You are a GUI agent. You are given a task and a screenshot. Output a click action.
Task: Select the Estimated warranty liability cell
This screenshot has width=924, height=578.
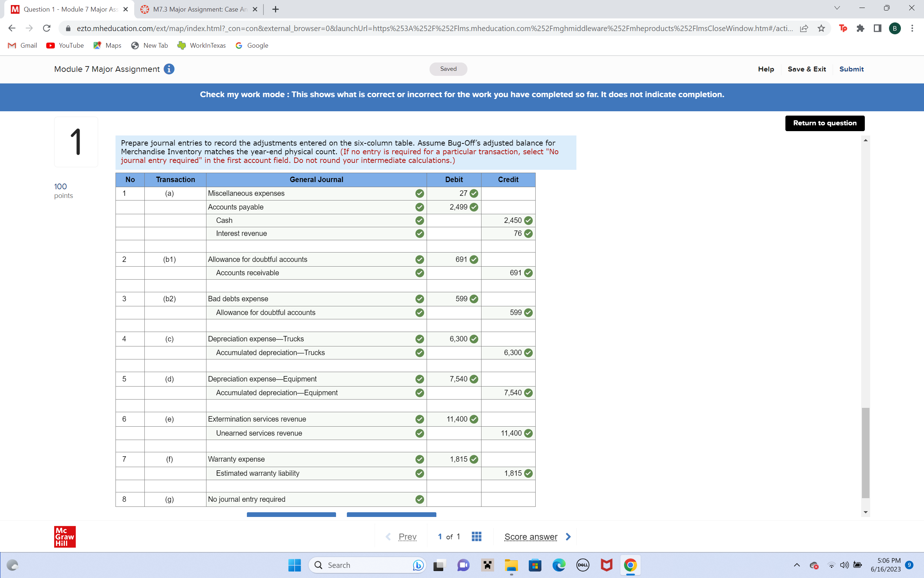click(316, 473)
